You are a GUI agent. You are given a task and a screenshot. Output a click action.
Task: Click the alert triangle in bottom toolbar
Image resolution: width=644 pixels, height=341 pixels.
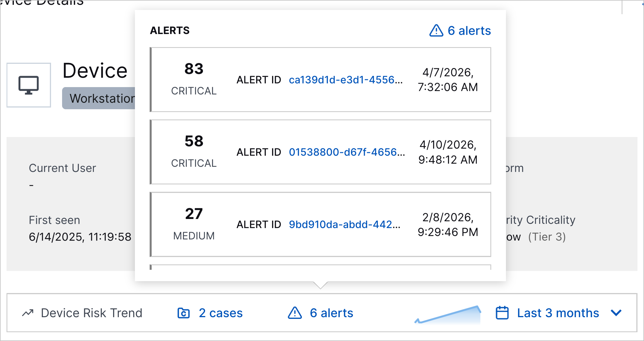294,313
